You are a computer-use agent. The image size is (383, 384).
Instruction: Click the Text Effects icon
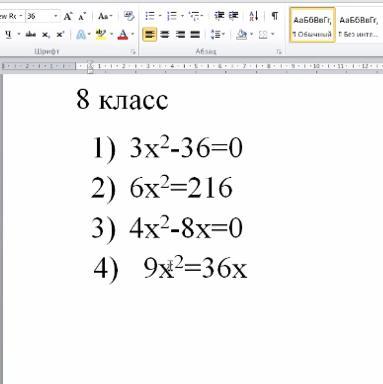(x=81, y=34)
